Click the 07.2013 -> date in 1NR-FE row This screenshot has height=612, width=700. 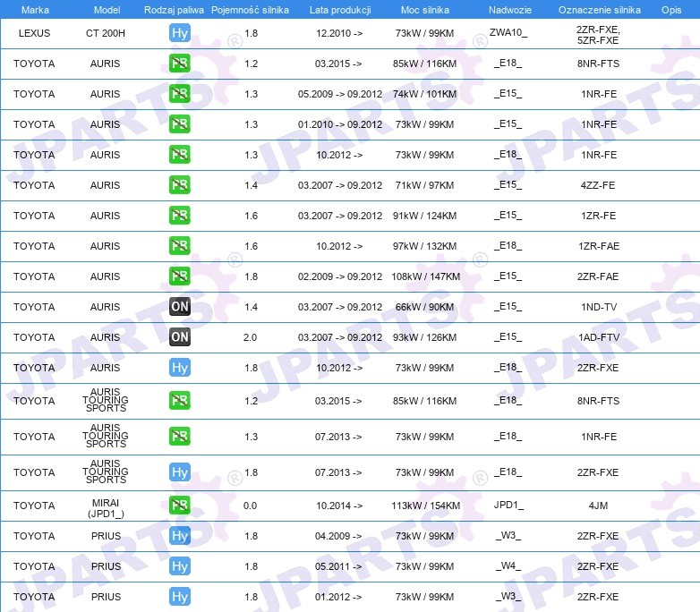338,436
